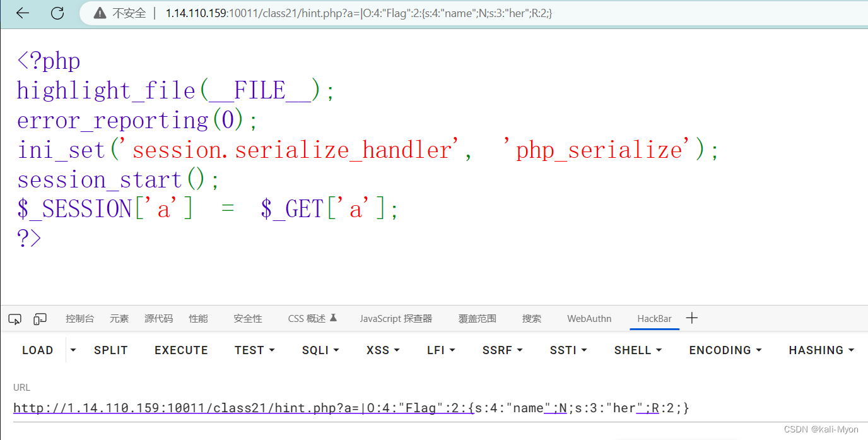Click the SPLIT button in HackBar
Viewport: 868px width, 440px height.
[110, 350]
